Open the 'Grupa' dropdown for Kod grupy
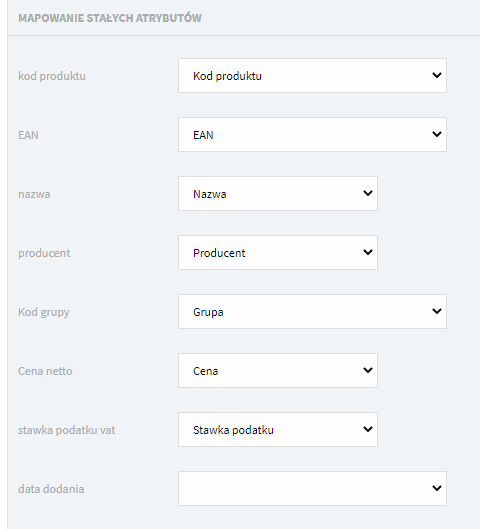480x529 pixels. click(x=312, y=312)
